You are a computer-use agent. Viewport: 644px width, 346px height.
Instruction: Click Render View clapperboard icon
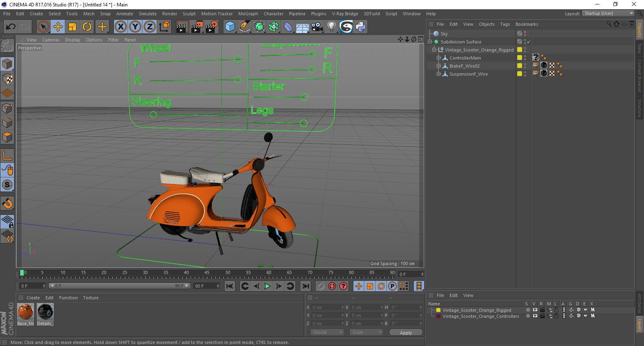click(182, 27)
